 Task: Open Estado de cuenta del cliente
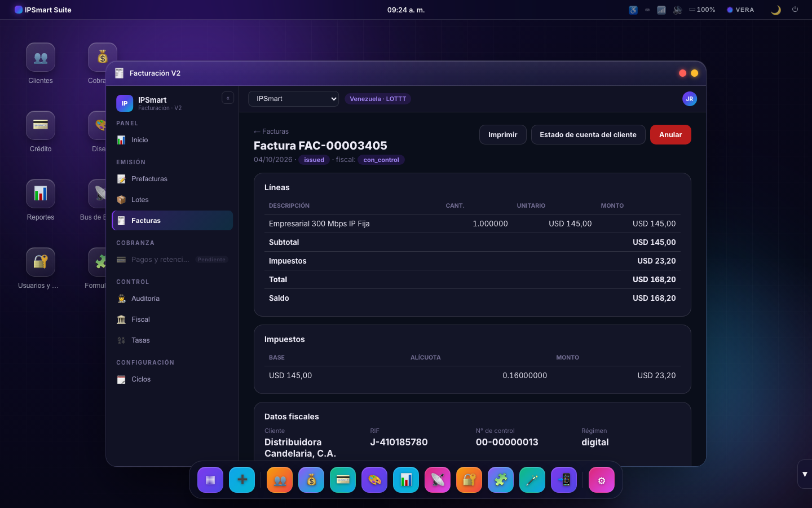point(588,135)
